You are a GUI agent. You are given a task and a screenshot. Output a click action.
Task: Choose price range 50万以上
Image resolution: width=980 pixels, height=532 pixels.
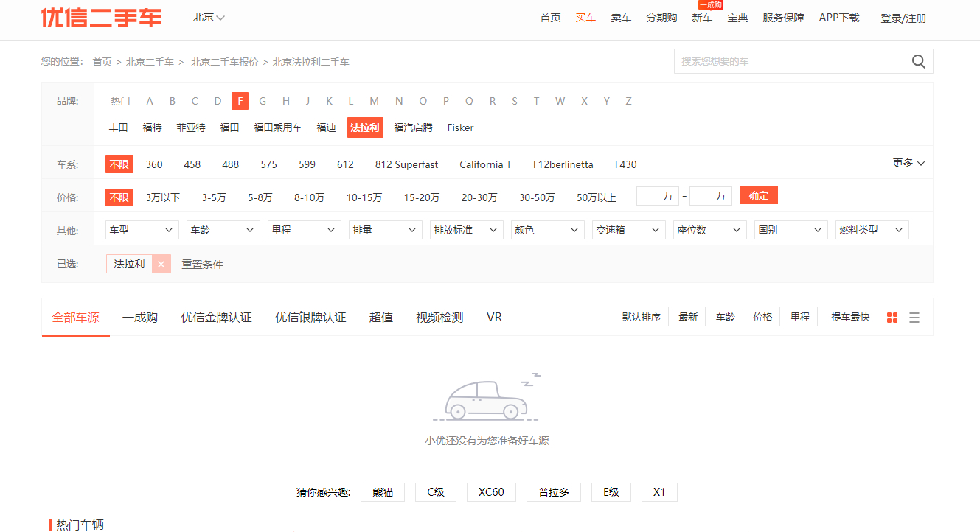pos(597,197)
